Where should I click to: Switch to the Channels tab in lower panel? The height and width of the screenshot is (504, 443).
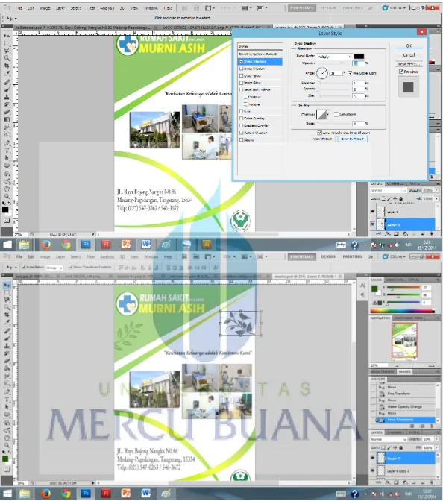point(395,432)
